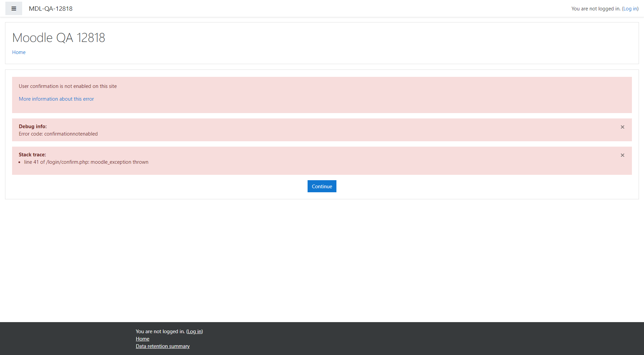The height and width of the screenshot is (355, 644).
Task: Click MDL-QA-12818 site name
Action: [51, 9]
